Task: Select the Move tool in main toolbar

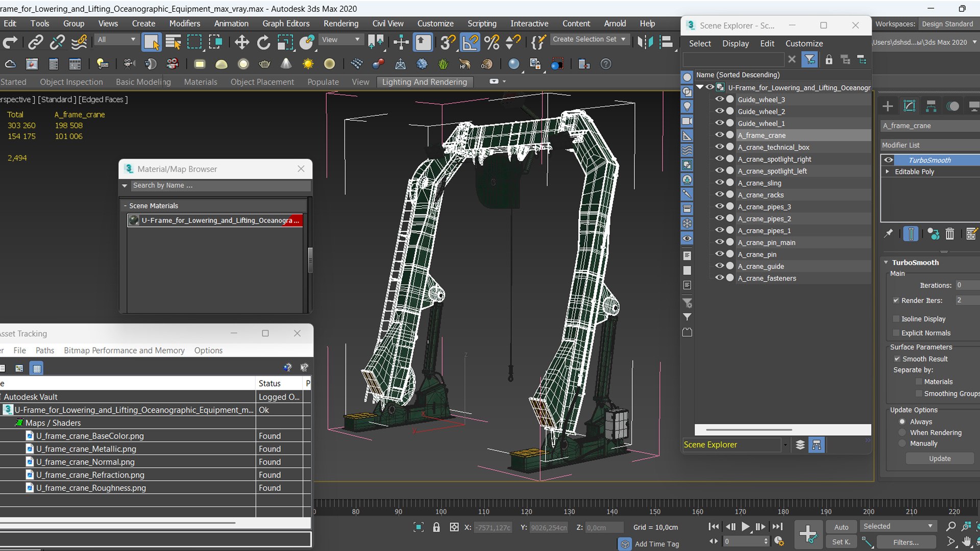Action: 242,42
